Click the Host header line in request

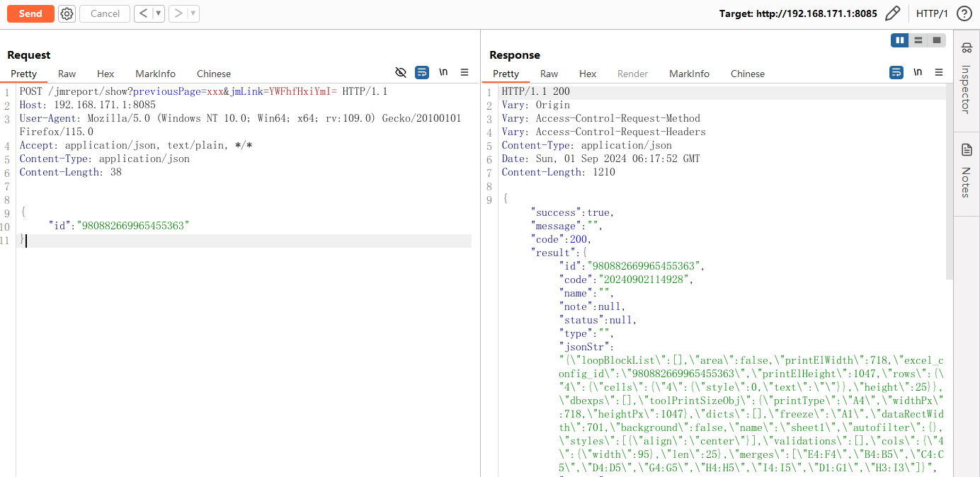point(87,105)
